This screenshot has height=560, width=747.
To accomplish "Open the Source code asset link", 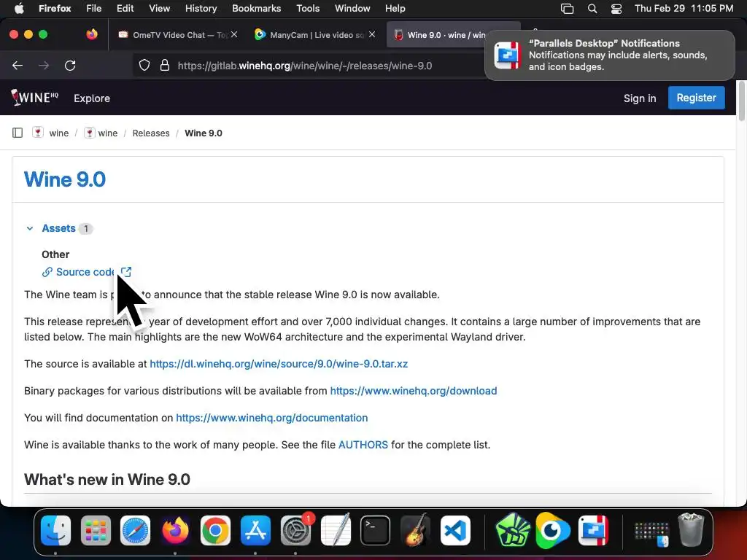I will pyautogui.click(x=85, y=272).
